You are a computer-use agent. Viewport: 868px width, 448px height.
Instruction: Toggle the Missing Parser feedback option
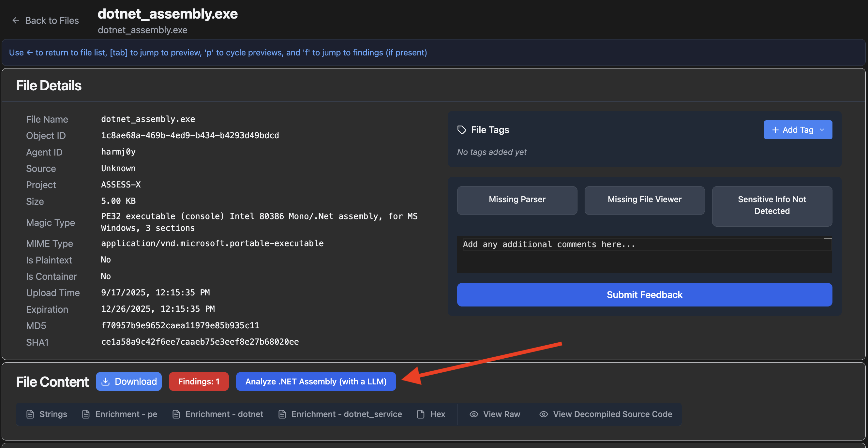tap(517, 200)
